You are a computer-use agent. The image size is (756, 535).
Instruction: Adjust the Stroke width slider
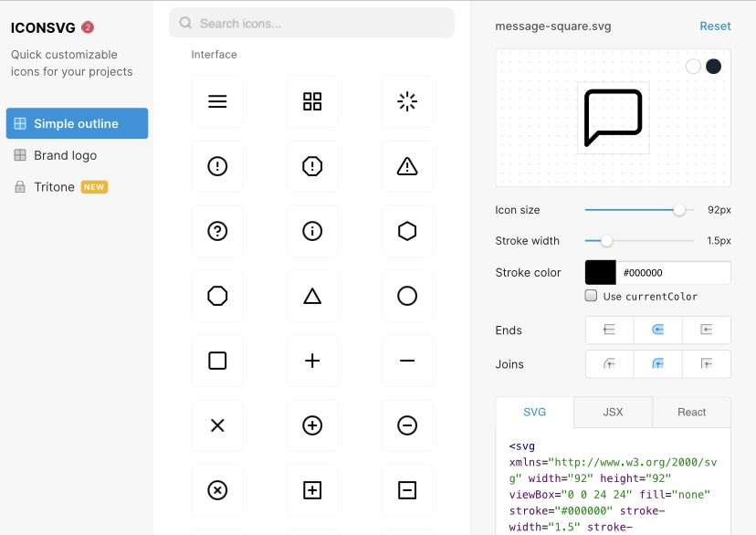click(605, 241)
